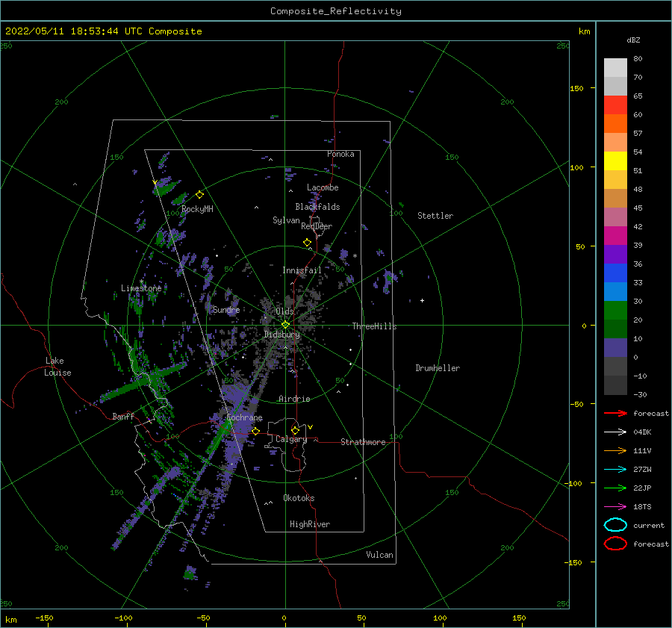672x628 pixels.
Task: Select the cyan 27ZW arrow icon
Action: (x=615, y=470)
